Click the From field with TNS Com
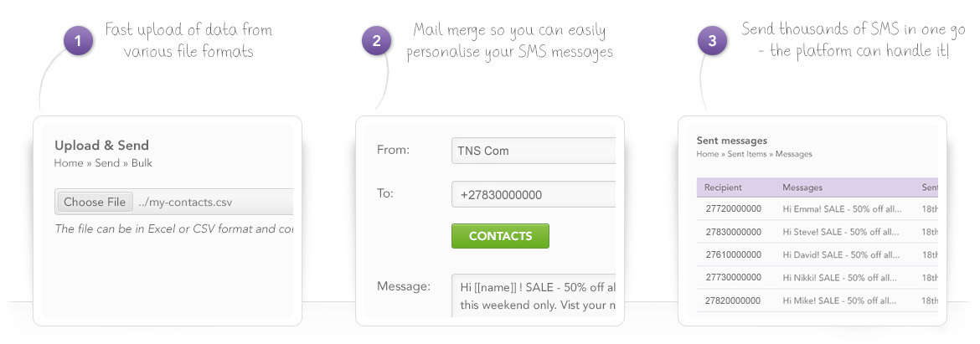980x344 pixels. click(x=534, y=151)
